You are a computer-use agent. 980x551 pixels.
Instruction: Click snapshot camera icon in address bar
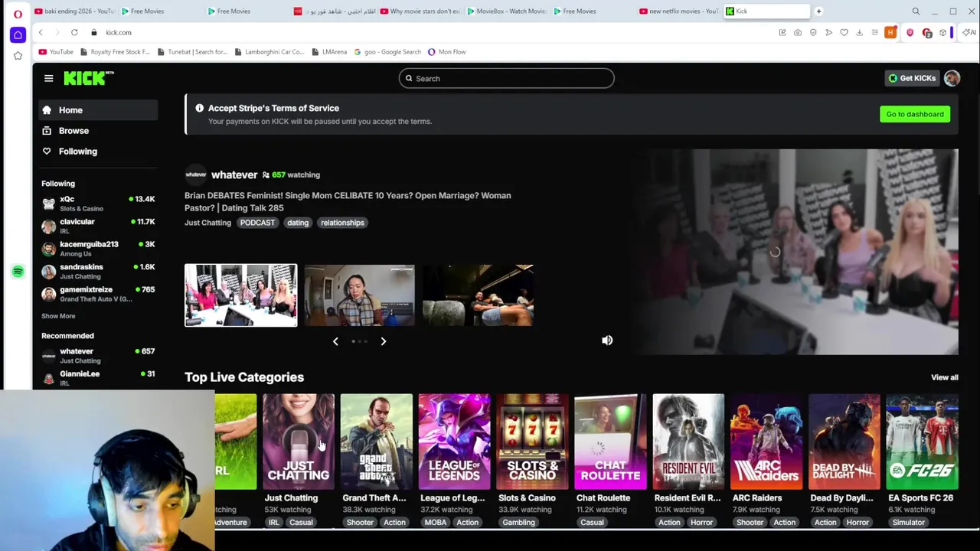(x=798, y=32)
